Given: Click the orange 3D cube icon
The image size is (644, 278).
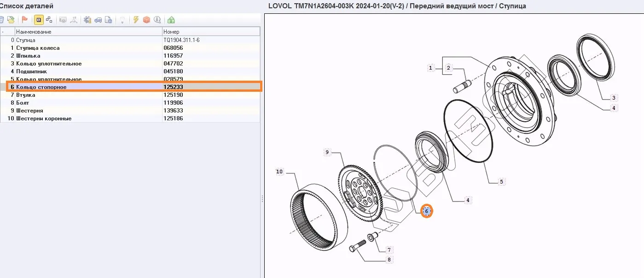Looking at the screenshot, I should tap(146, 20).
